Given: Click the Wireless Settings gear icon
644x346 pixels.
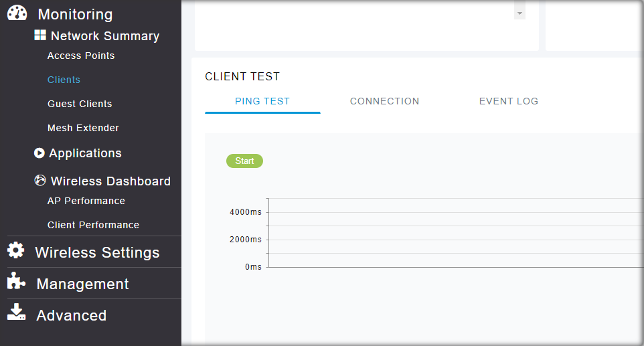Looking at the screenshot, I should coord(16,251).
